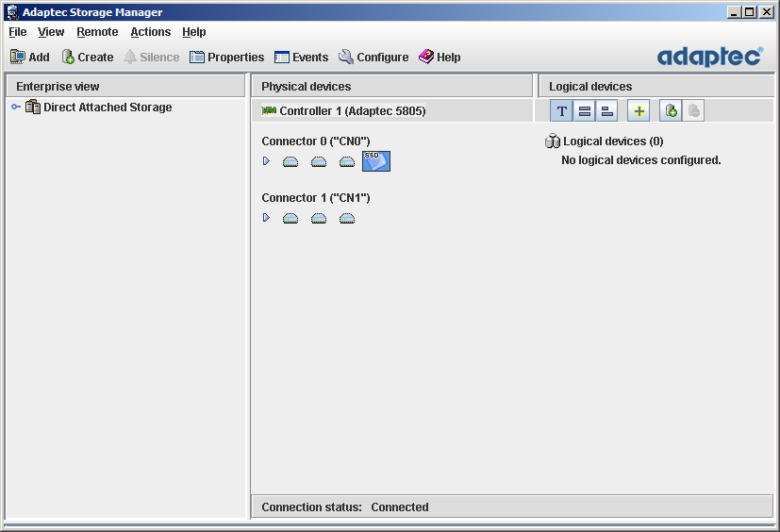Select third disk drive on Connector 1
The image size is (780, 532).
(347, 219)
